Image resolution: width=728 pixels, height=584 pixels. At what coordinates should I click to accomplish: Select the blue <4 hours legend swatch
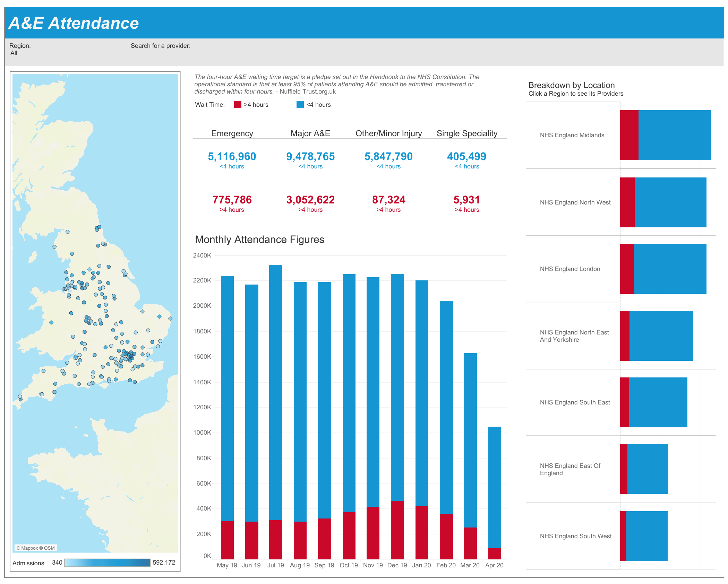point(300,105)
